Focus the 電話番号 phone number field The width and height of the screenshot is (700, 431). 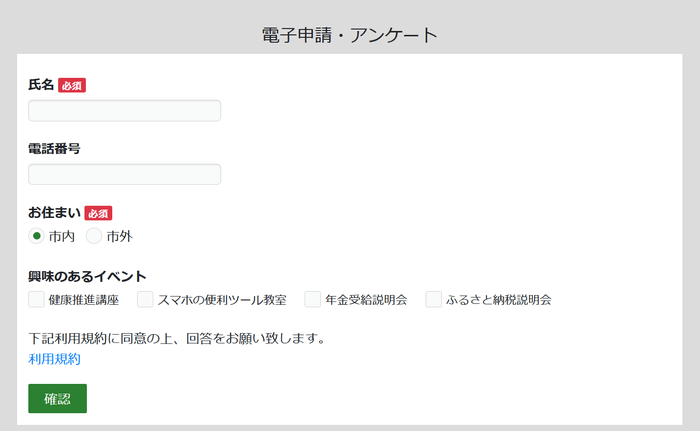point(125,174)
